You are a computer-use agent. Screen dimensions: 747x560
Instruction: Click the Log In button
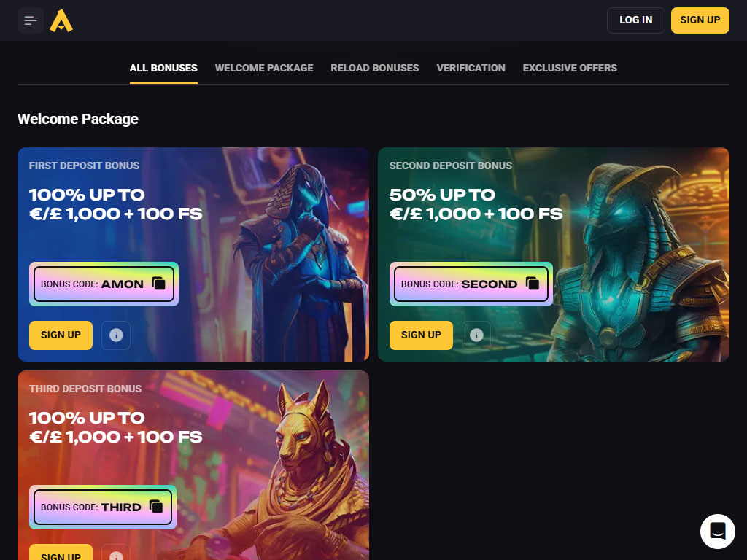(x=635, y=20)
